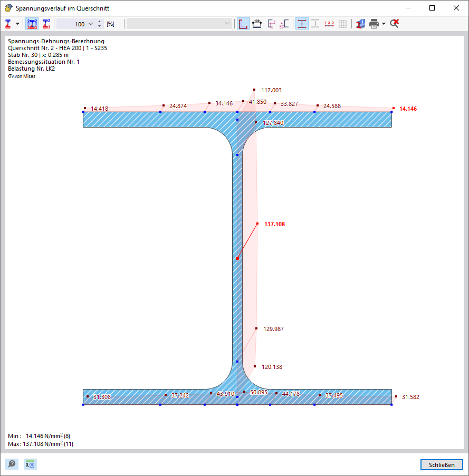Image resolution: width=469 pixels, height=476 pixels.
Task: Click the Max: 137.108 N/mm² summary line
Action: point(41,443)
